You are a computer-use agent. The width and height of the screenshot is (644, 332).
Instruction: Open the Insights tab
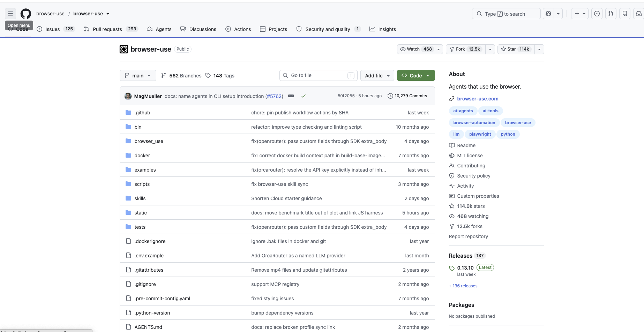pos(383,29)
